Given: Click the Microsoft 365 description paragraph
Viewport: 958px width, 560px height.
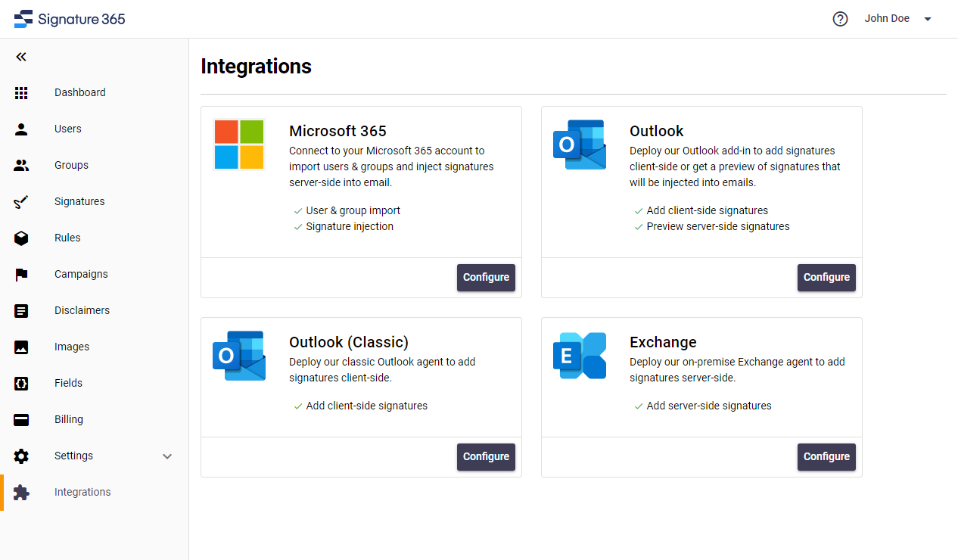Looking at the screenshot, I should click(391, 166).
